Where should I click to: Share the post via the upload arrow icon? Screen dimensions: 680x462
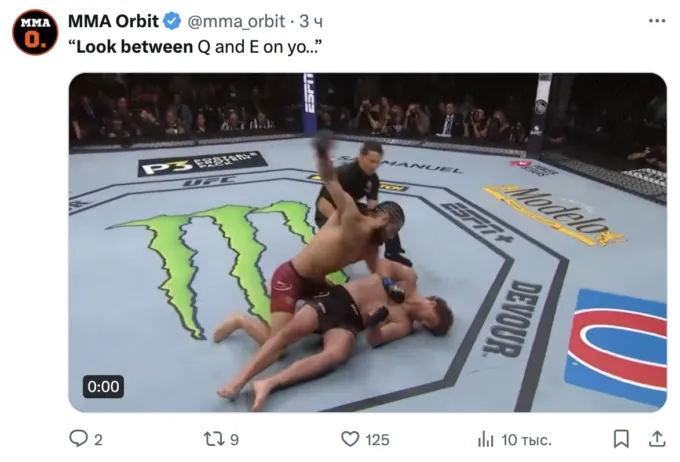pyautogui.click(x=657, y=439)
